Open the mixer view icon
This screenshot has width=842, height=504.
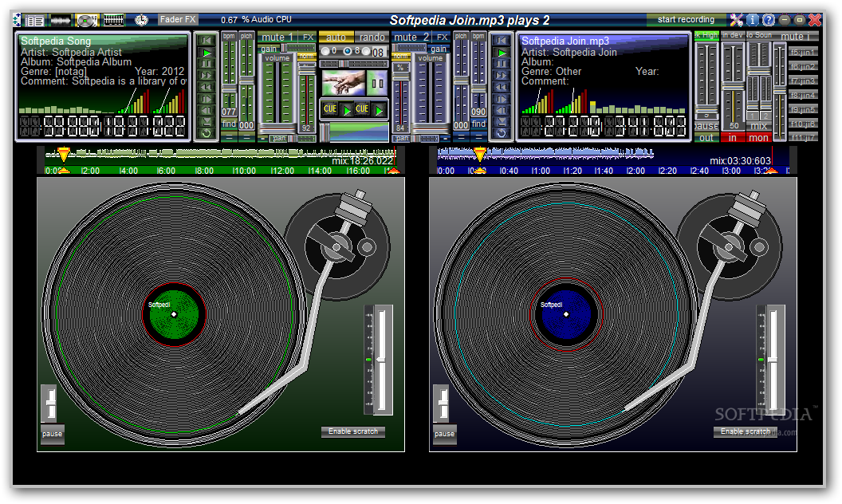point(113,21)
